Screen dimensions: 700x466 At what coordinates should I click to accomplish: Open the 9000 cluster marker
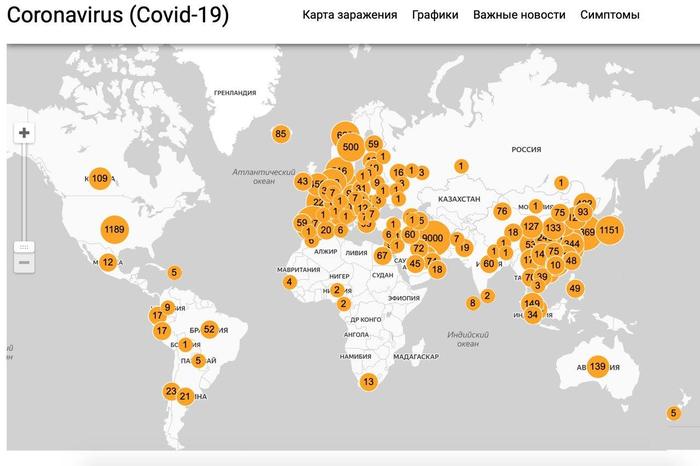click(433, 237)
